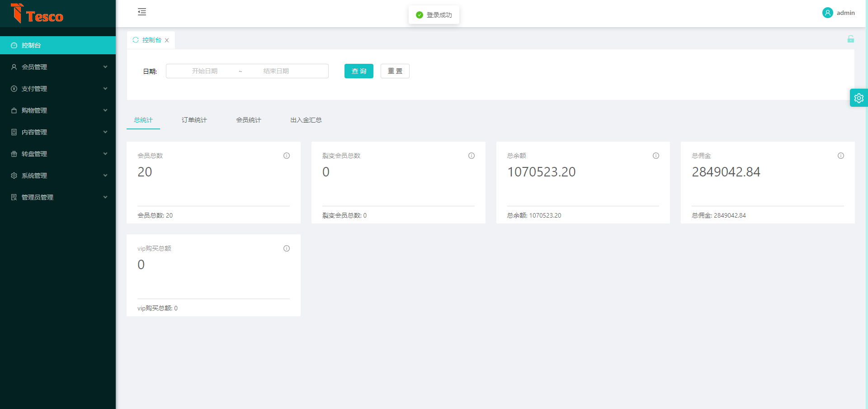Show info for the 总佣金 card
This screenshot has width=868, height=409.
(x=841, y=156)
